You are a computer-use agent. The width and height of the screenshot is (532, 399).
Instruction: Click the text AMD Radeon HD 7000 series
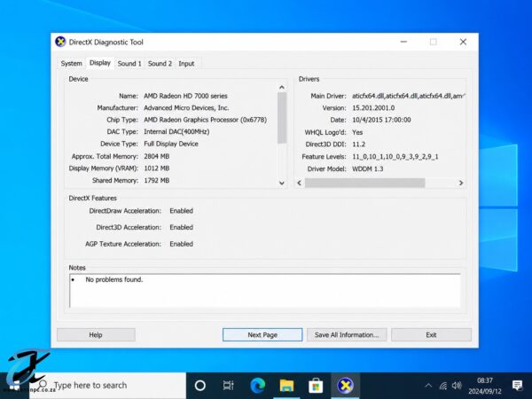(185, 96)
